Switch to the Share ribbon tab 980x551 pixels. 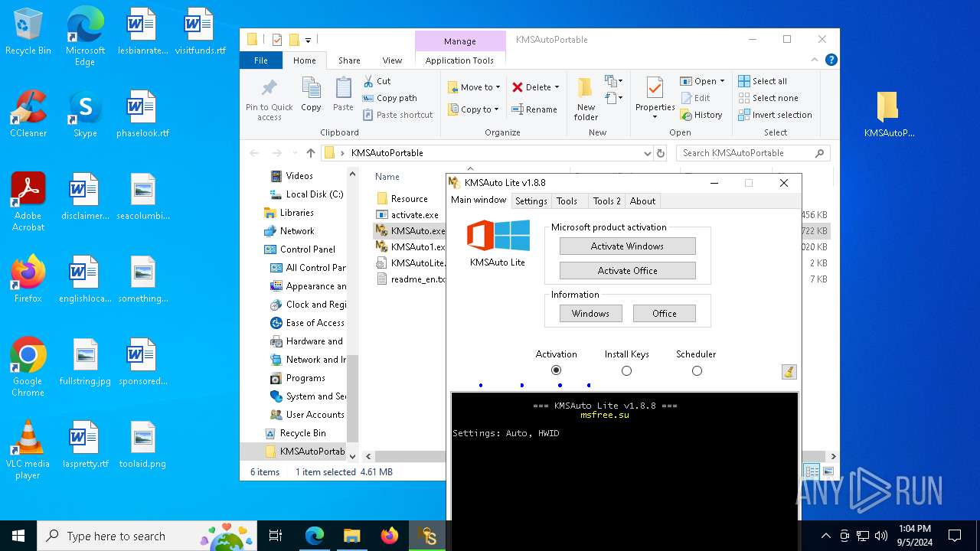point(349,60)
